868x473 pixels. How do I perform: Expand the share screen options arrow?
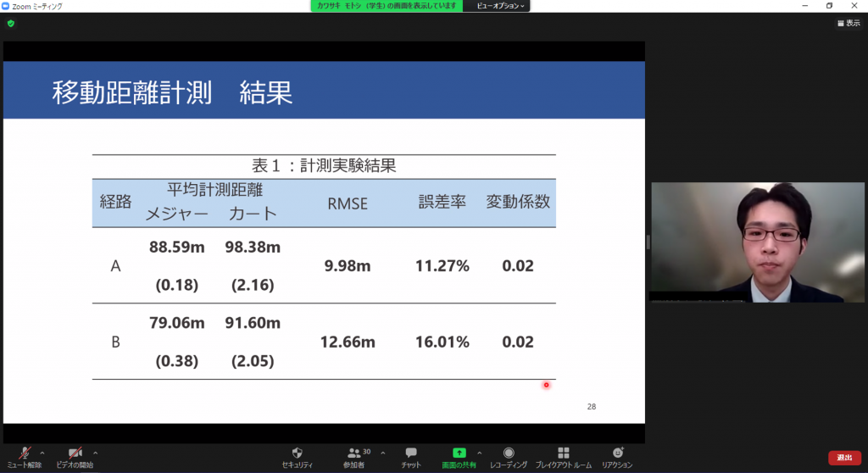coord(479,453)
